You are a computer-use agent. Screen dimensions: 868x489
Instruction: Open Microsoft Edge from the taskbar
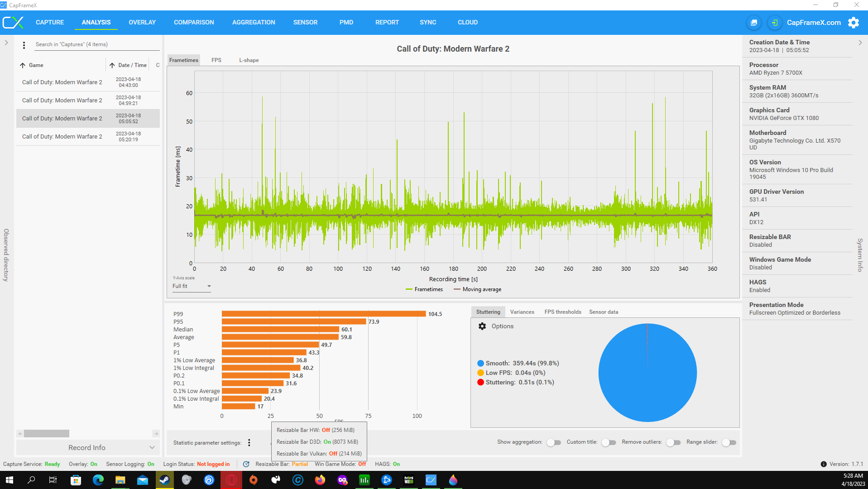pos(98,480)
